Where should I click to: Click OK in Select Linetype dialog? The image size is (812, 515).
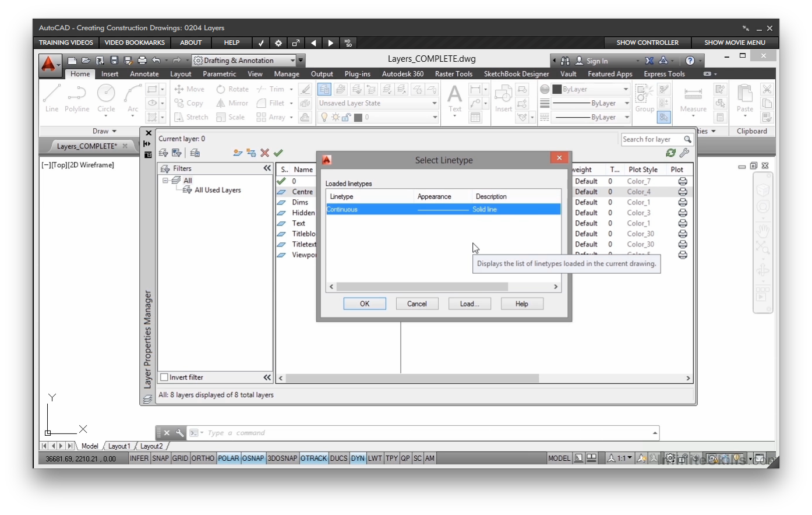click(365, 304)
